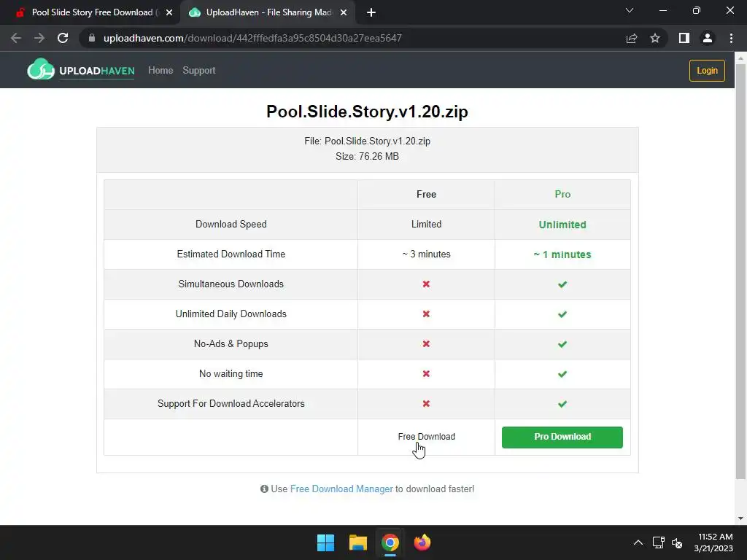The width and height of the screenshot is (747, 560).
Task: Open a new browser tab
Action: tap(371, 12)
